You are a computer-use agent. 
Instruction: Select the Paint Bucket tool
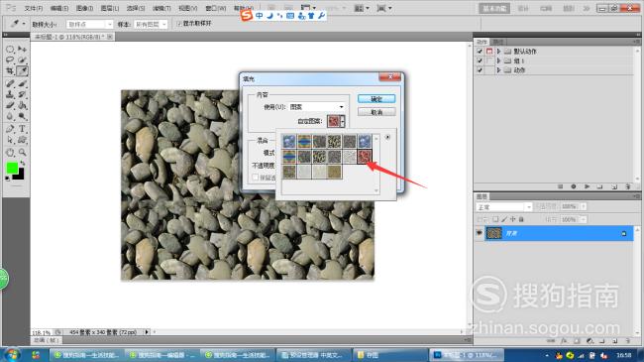pos(22,106)
